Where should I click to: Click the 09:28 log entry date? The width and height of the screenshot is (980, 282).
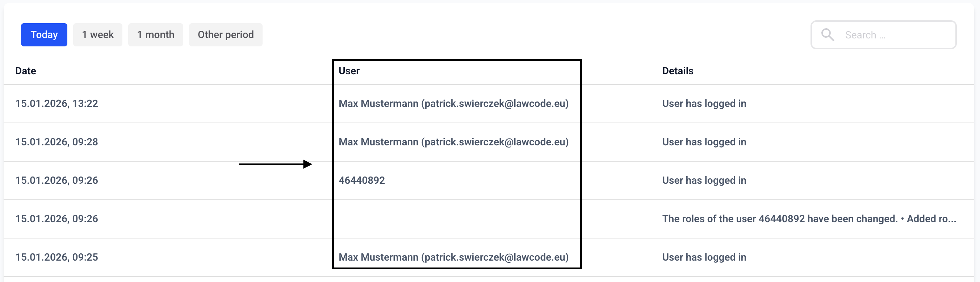coord(57,142)
